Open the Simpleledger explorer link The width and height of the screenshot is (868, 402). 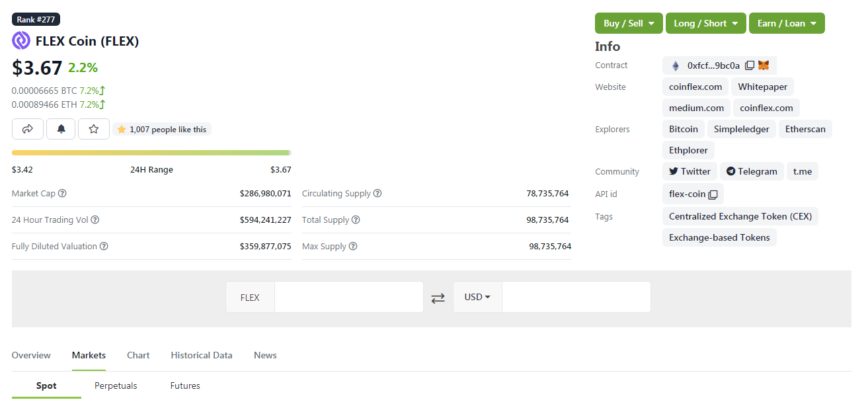click(742, 129)
